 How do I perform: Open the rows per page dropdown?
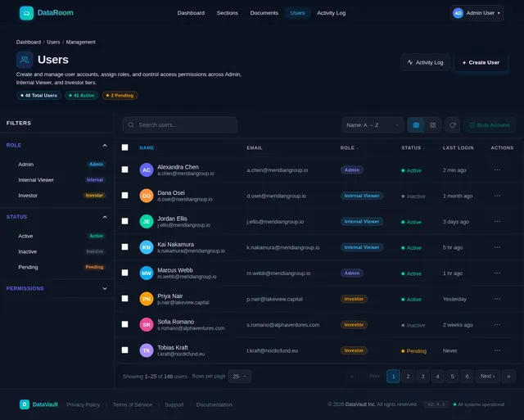(x=240, y=377)
